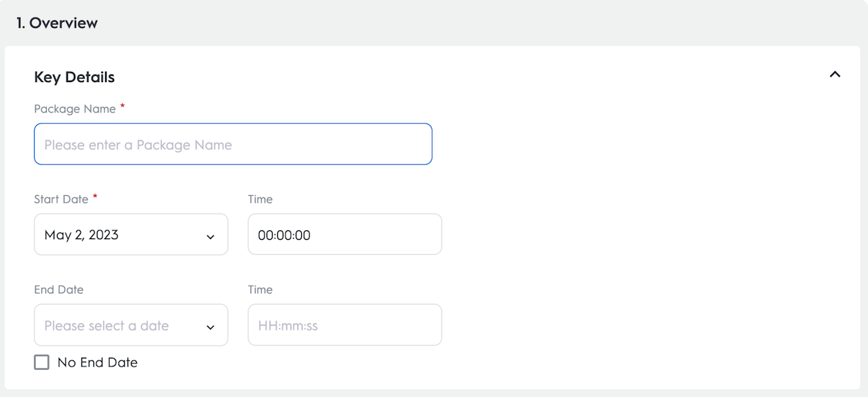The image size is (868, 397).
Task: Click the start Time field showing 00:00:00
Action: click(x=344, y=235)
